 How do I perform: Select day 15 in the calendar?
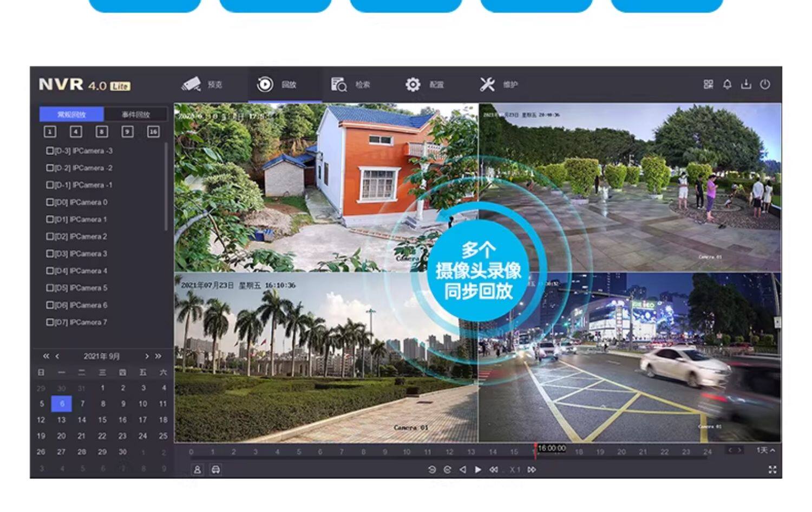coord(102,420)
